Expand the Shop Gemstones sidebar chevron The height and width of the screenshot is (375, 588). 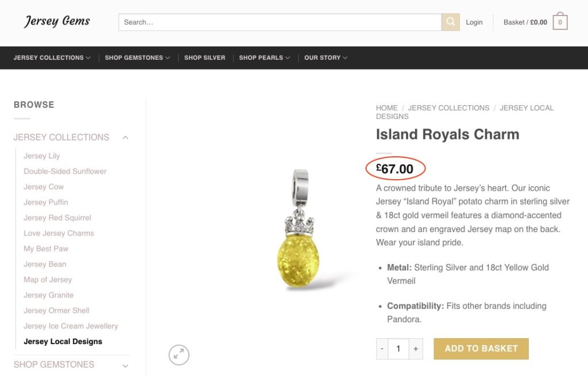coord(125,365)
